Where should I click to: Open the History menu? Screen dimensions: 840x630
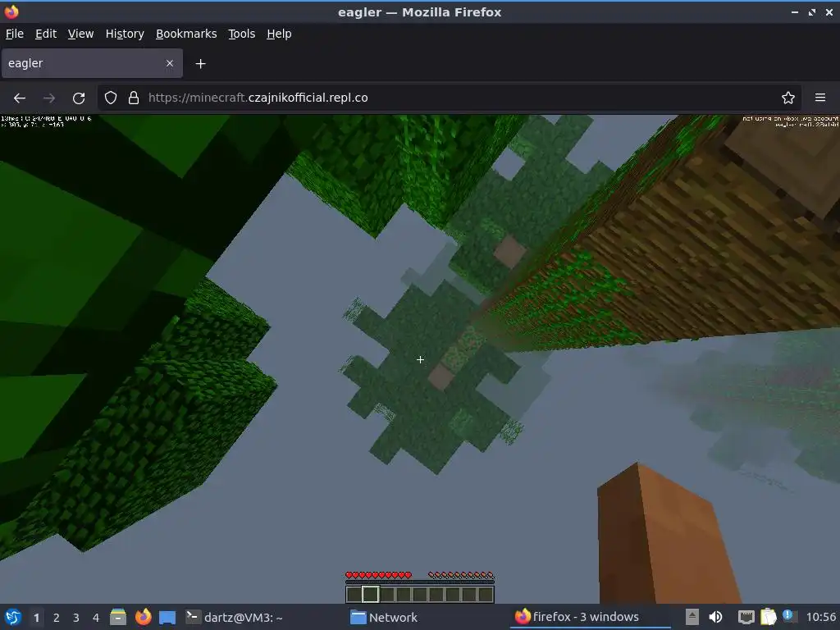pyautogui.click(x=125, y=34)
